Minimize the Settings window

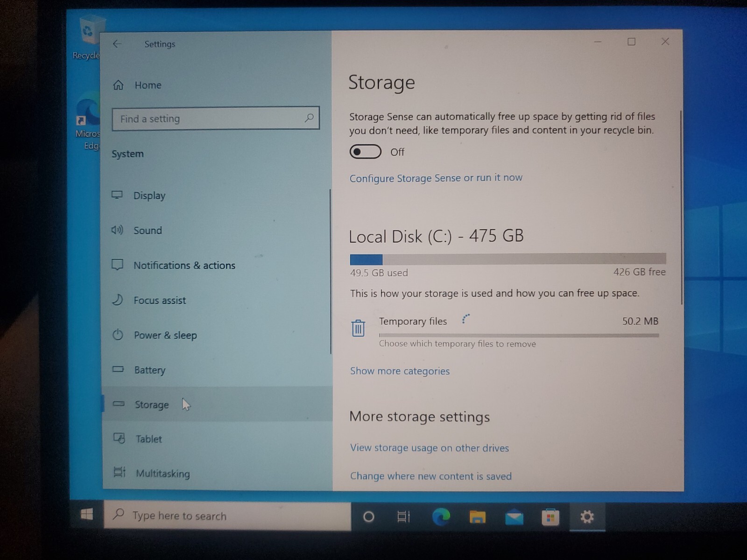(x=598, y=42)
